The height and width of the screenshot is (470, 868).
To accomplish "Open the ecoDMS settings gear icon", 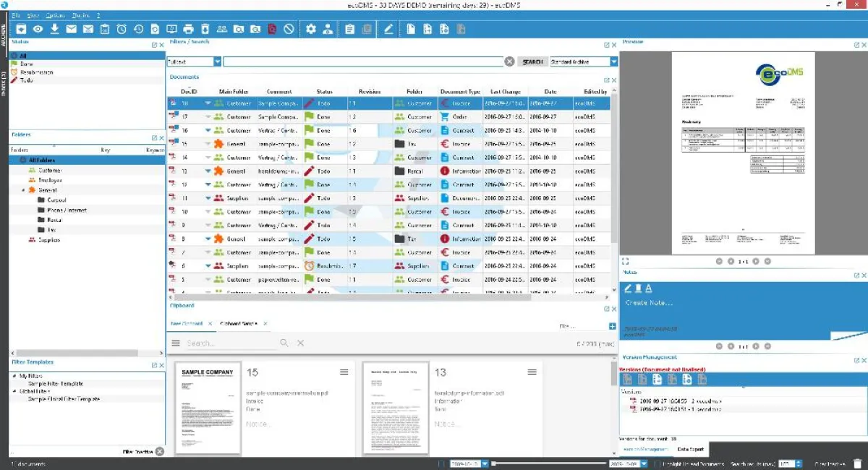I will point(310,29).
